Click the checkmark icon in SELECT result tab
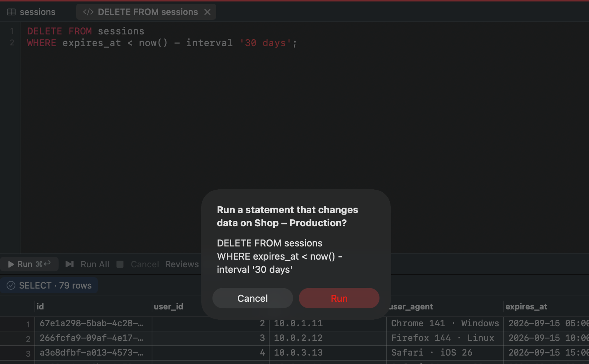This screenshot has width=589, height=364. (x=11, y=285)
